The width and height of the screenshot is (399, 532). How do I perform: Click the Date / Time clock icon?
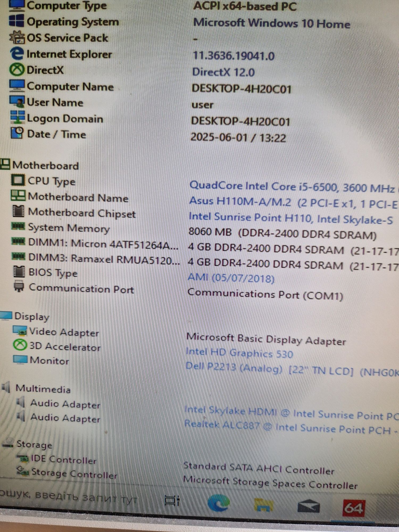click(x=18, y=133)
